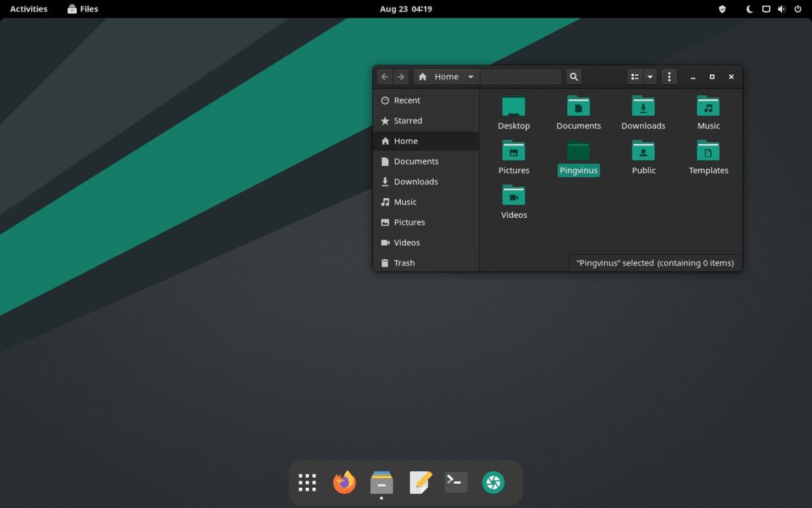Select the Videos folder icon
The image size is (812, 508).
coord(514,195)
